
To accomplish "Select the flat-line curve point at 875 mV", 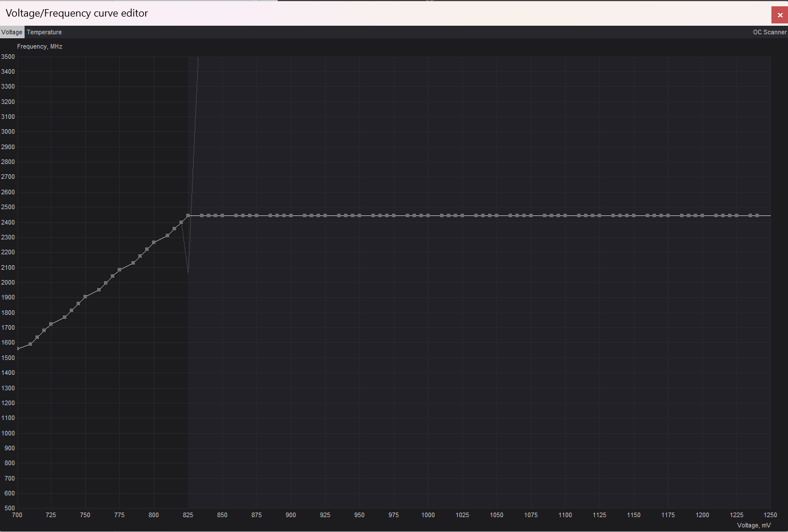I will coord(257,215).
